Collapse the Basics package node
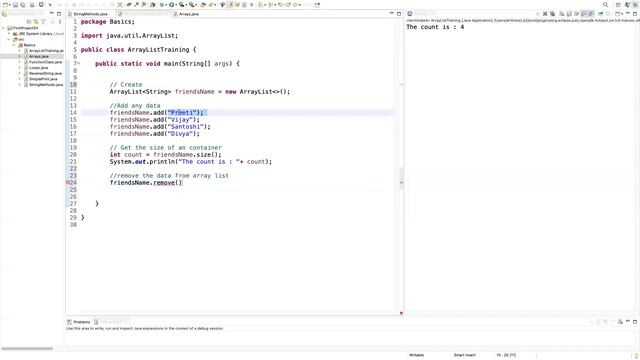Screen dimensions: 640x360 coord(14,45)
